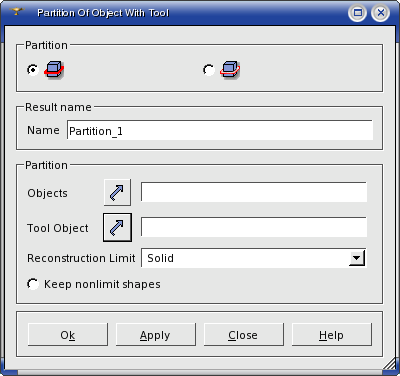The width and height of the screenshot is (400, 376).
Task: Click the half-space partition cube icon
Action: click(x=230, y=70)
